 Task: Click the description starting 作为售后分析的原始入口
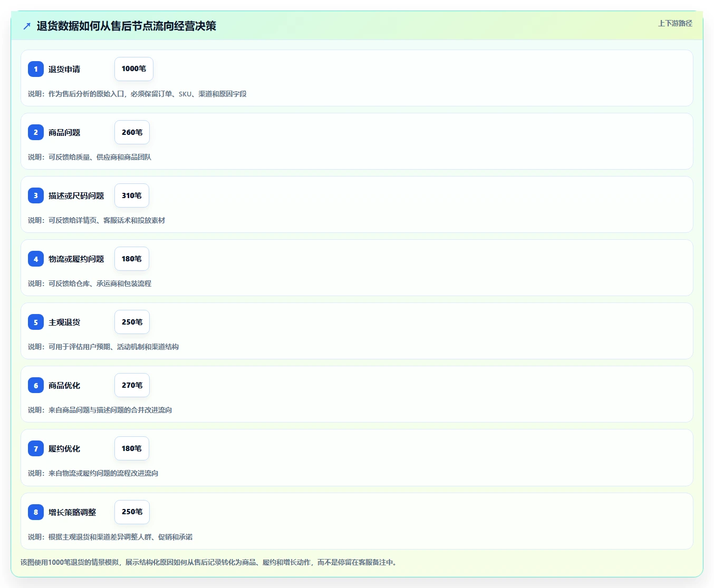[137, 94]
